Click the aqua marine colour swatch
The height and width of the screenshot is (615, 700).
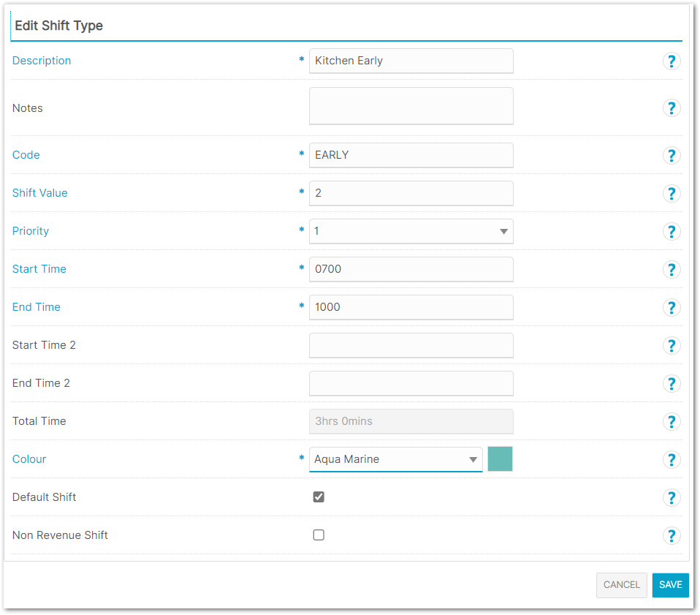click(x=500, y=459)
